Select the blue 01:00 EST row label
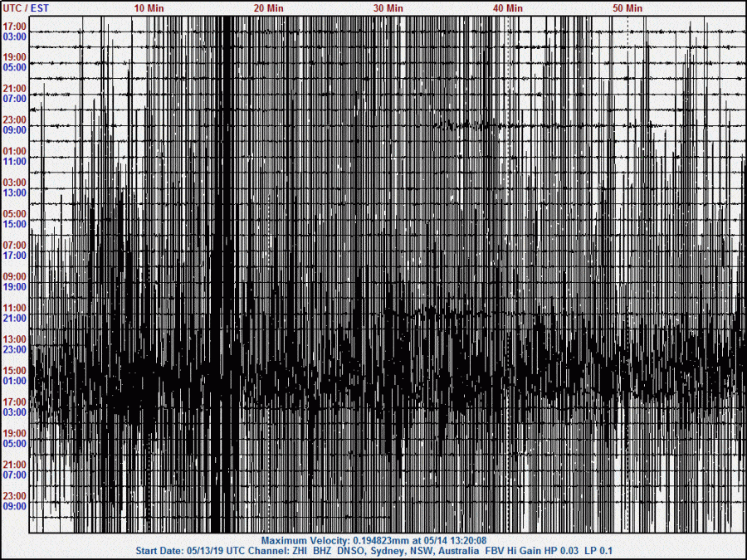747x560 pixels. pos(15,381)
